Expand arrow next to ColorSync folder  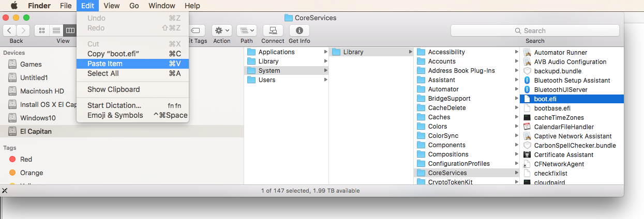[516, 135]
